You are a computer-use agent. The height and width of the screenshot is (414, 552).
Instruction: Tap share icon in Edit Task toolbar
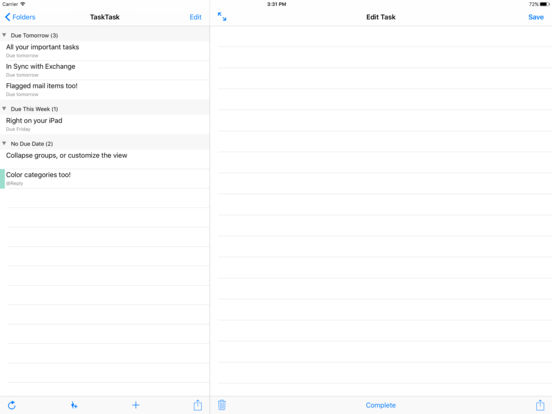[x=540, y=405]
